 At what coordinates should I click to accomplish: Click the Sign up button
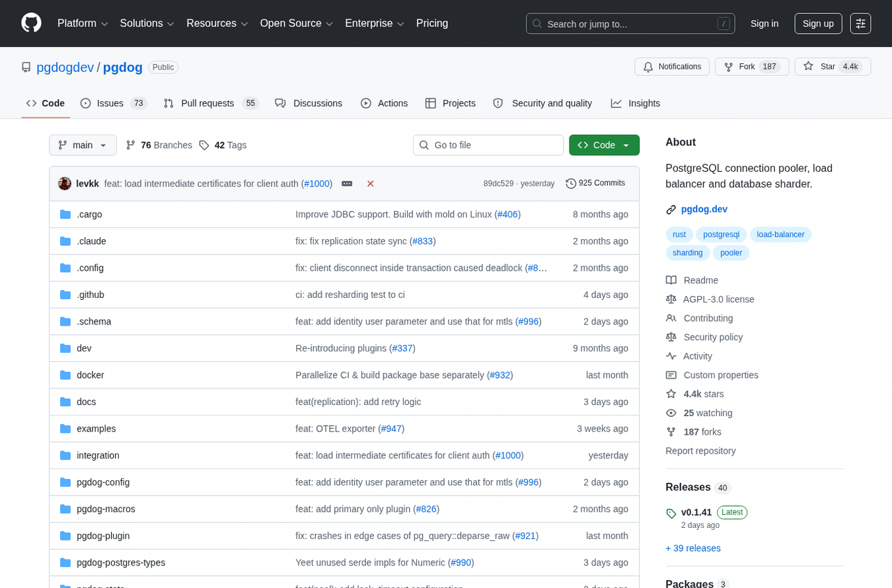[818, 24]
